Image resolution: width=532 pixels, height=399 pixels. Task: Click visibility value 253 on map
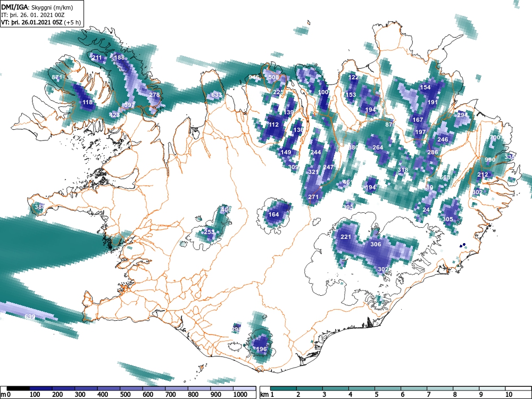[x=209, y=232]
